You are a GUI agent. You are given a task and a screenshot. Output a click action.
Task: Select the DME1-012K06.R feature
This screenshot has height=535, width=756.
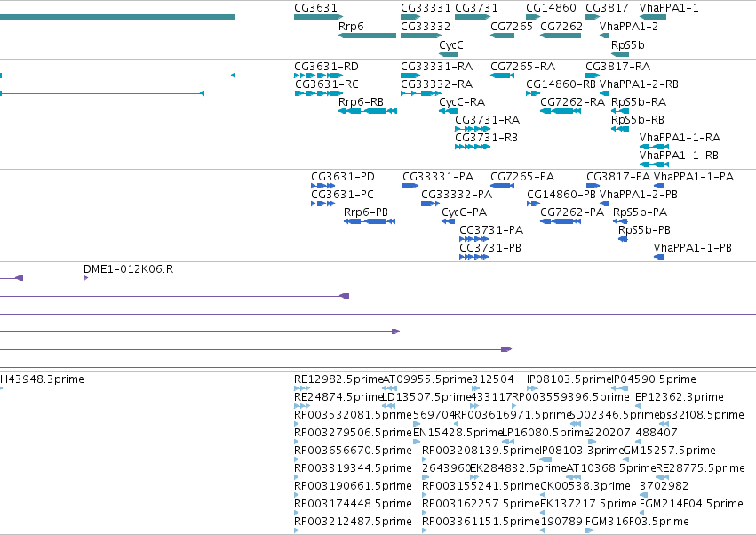coord(128,268)
